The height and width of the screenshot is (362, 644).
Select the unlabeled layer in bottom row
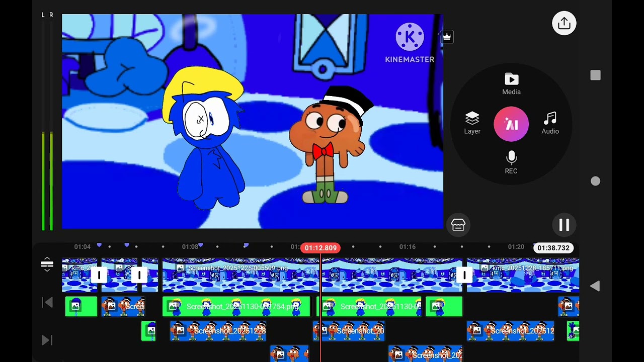coord(289,354)
